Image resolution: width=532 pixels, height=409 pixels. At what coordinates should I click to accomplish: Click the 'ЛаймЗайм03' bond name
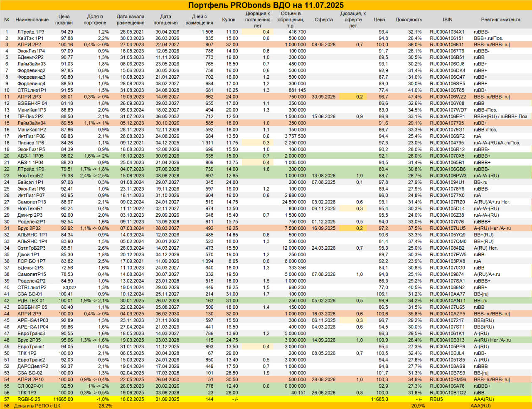[32, 64]
